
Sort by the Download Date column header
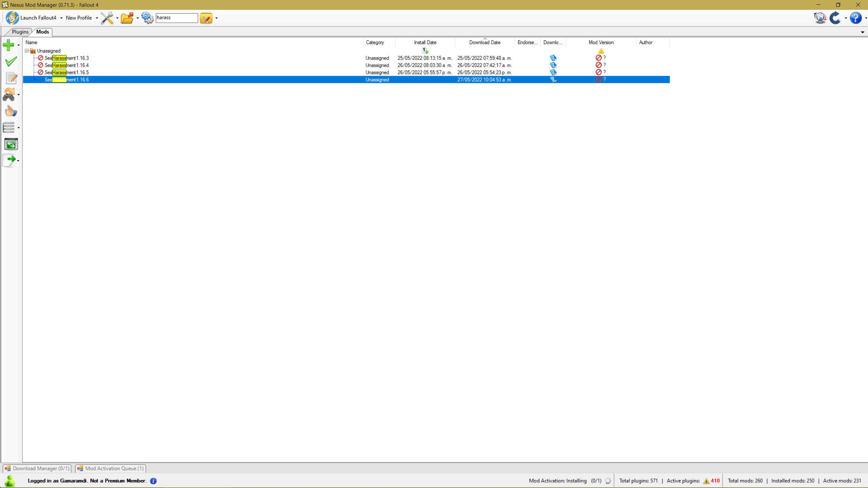(x=485, y=42)
